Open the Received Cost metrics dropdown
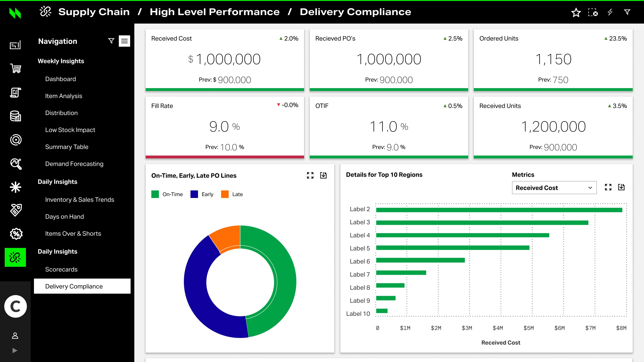 click(554, 188)
